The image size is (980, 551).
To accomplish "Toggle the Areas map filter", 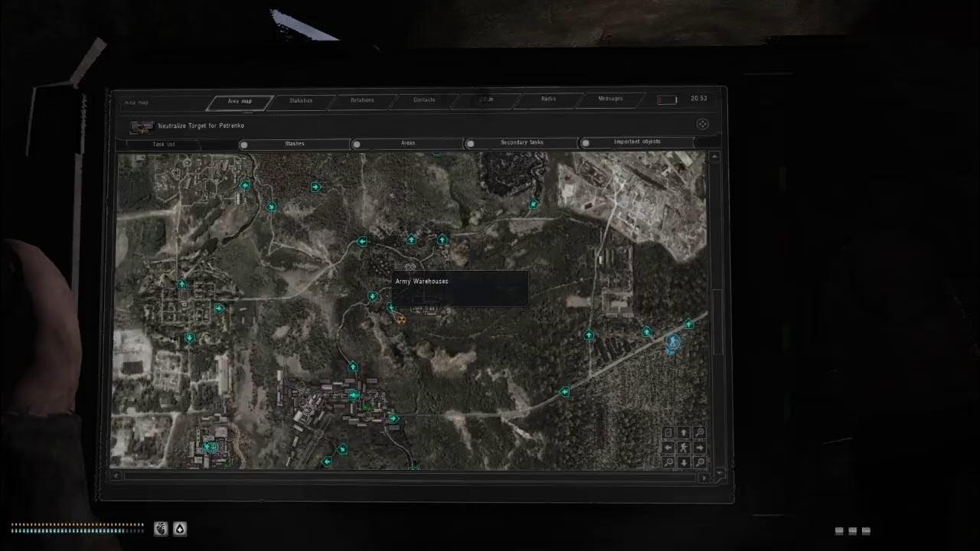I will click(x=408, y=143).
